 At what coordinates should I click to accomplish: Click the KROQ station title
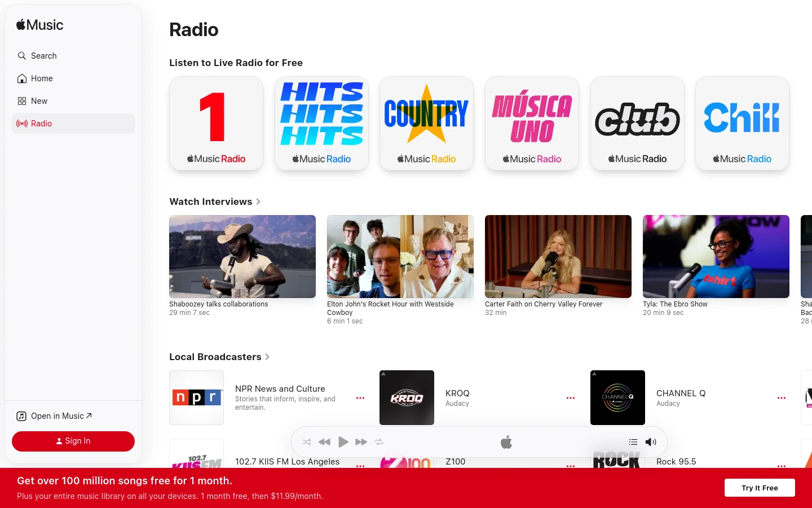point(457,393)
